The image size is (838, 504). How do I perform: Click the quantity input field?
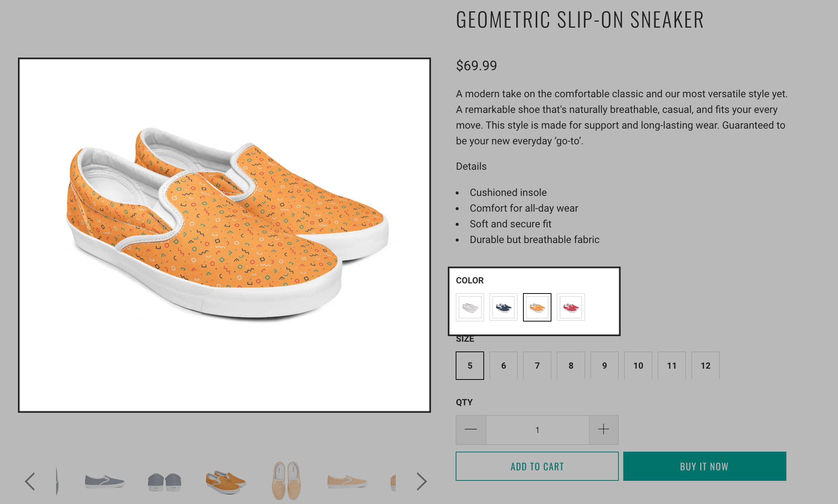[x=537, y=430]
